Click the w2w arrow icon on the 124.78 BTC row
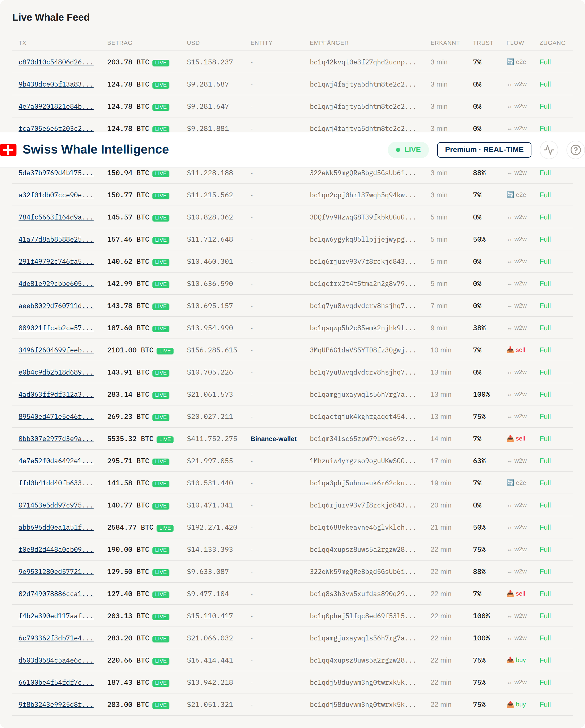This screenshot has height=728, width=585. (510, 84)
